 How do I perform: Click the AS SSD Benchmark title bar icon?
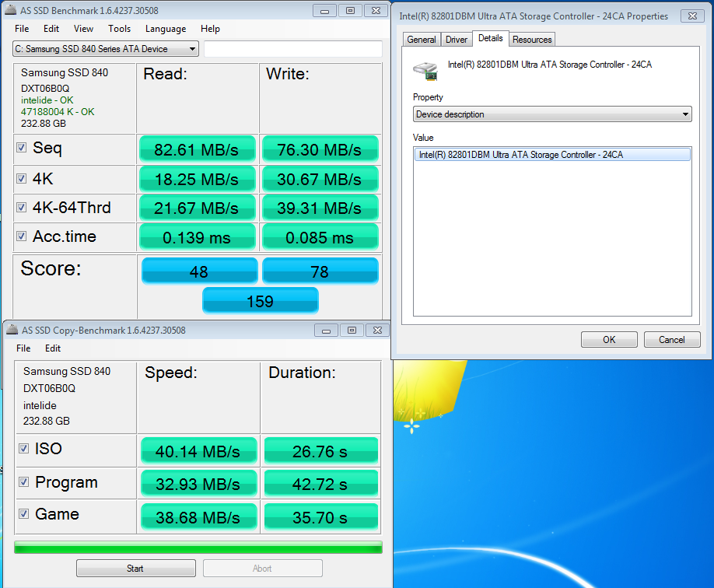coord(10,11)
